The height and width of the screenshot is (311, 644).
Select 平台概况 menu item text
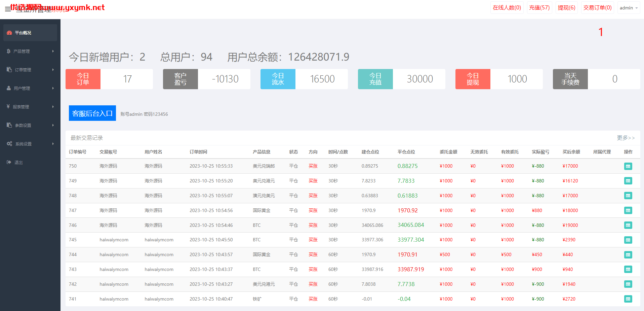(x=23, y=33)
